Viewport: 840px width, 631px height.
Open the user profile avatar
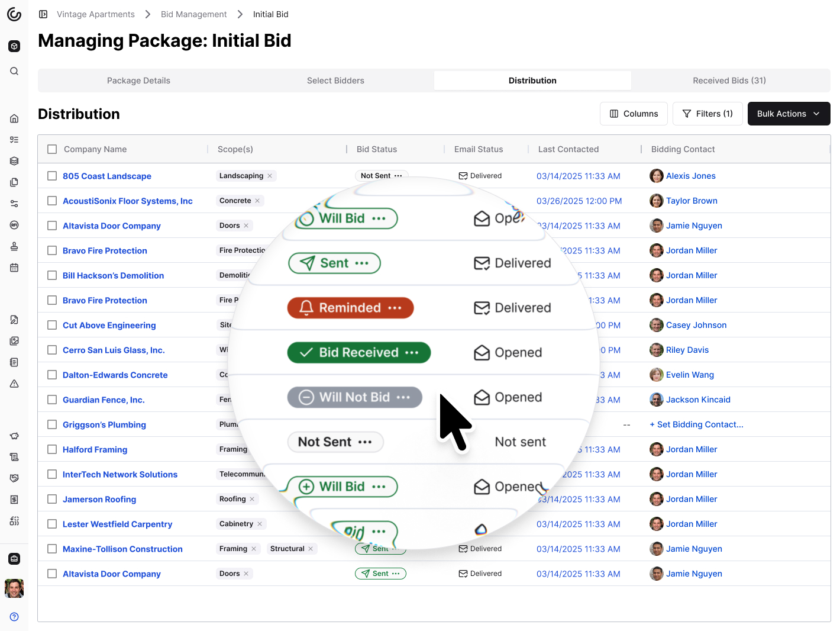pos(14,588)
